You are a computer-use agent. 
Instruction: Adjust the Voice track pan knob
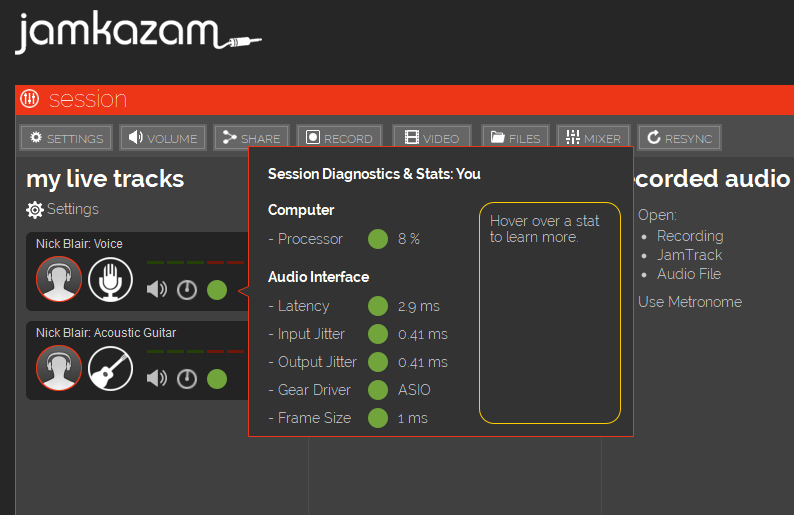click(187, 290)
